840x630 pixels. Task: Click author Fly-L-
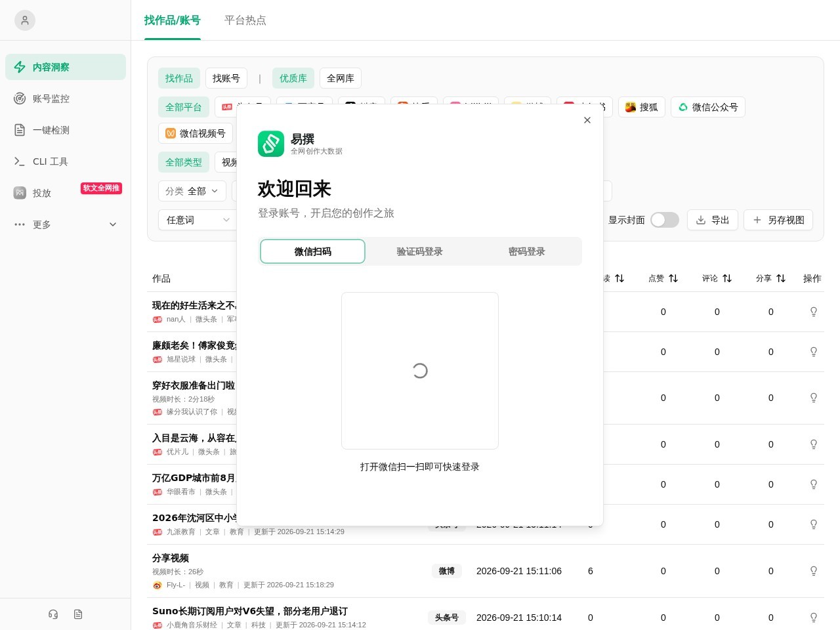pyautogui.click(x=176, y=585)
